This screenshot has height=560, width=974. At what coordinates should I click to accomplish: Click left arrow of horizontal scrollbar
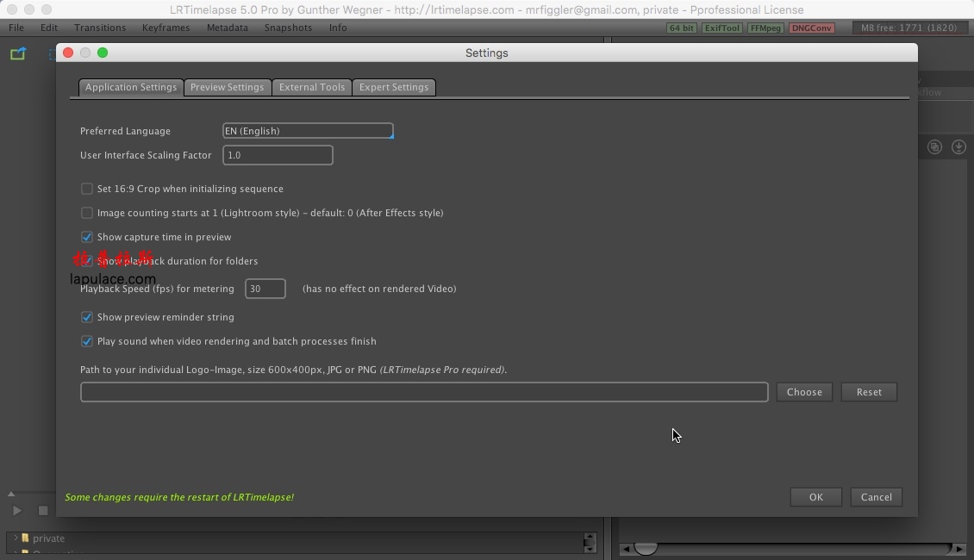(626, 549)
